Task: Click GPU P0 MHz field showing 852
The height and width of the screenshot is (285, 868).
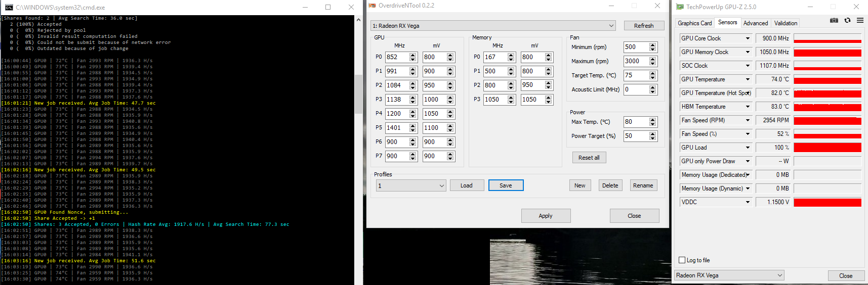Action: 397,57
